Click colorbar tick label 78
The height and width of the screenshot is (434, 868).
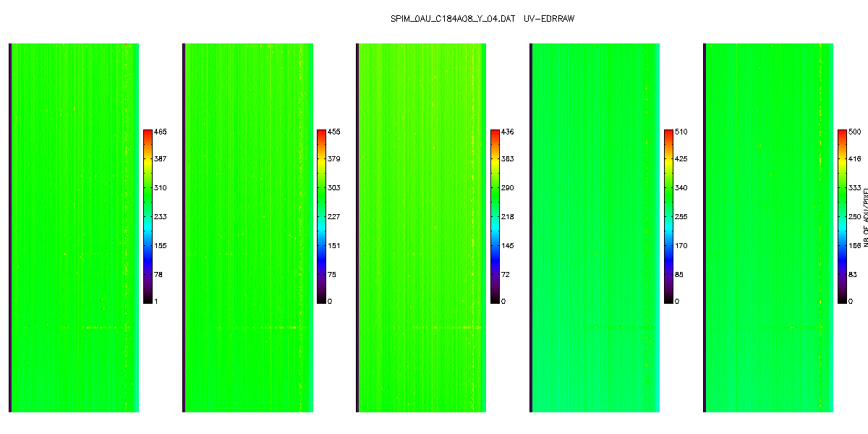pos(158,275)
